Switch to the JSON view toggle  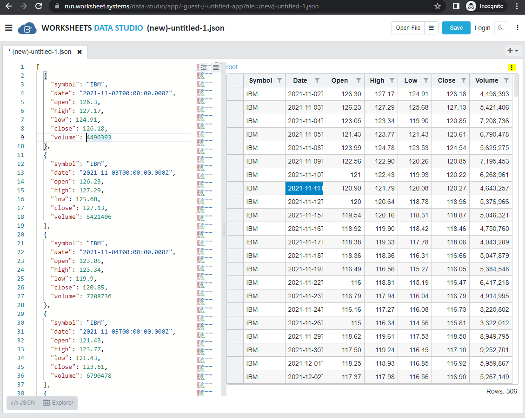pyautogui.click(x=22, y=403)
